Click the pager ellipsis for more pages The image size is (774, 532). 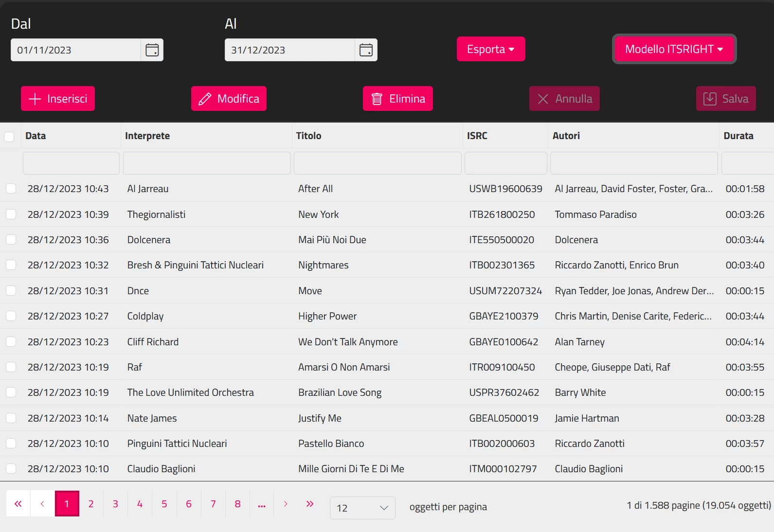[262, 504]
